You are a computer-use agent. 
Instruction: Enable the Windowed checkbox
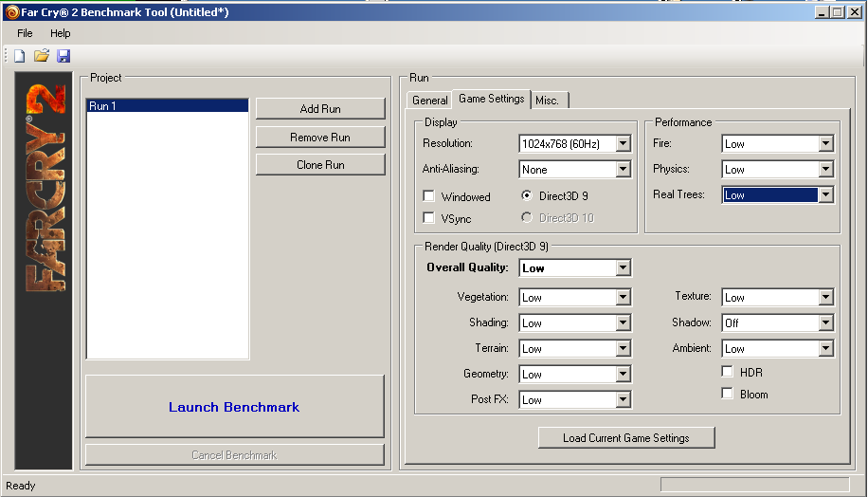pyautogui.click(x=428, y=196)
